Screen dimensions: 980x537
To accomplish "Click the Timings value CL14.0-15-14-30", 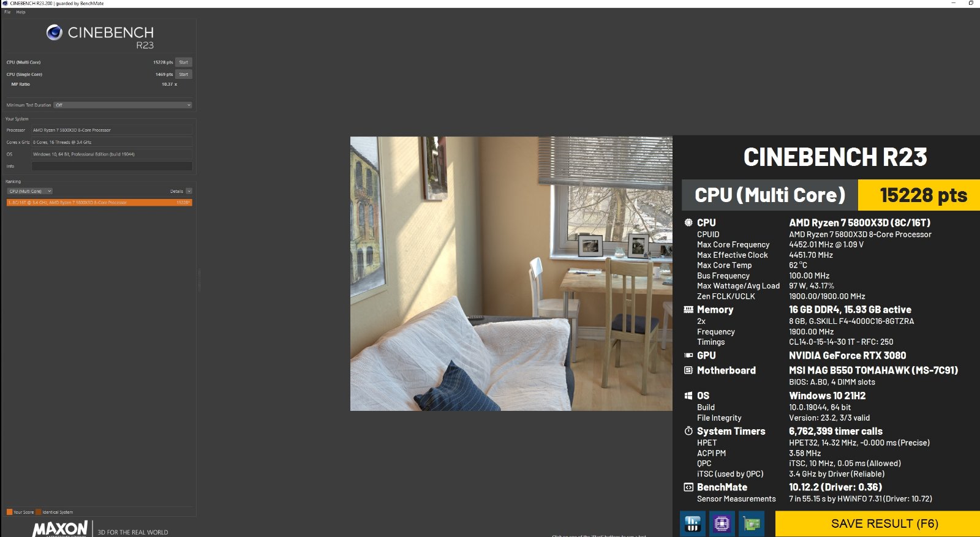I will click(841, 342).
